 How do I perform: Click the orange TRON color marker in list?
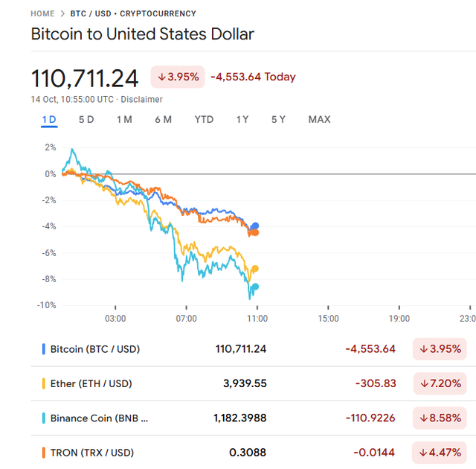pyautogui.click(x=44, y=452)
